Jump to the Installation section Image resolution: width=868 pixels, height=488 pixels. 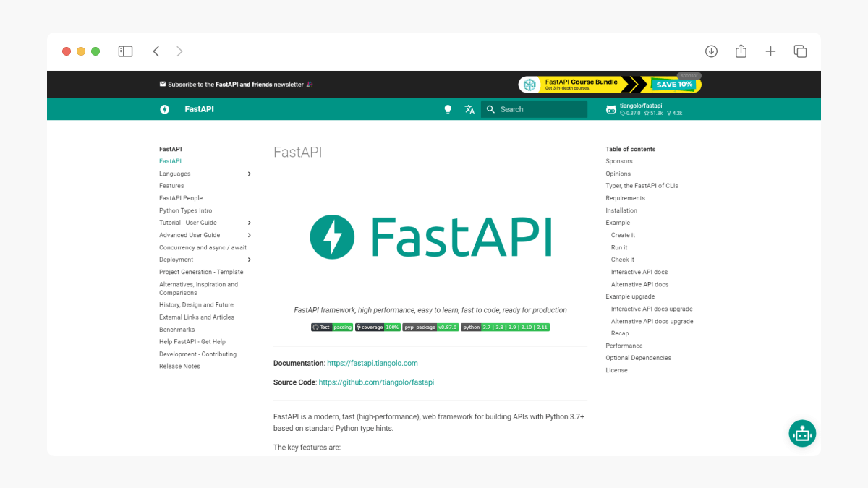(x=621, y=210)
